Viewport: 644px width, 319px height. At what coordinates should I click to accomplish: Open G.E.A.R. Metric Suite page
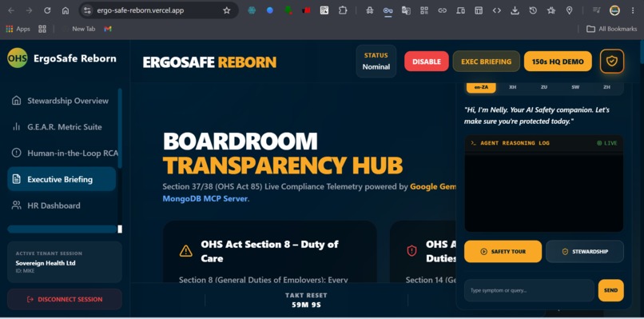point(62,126)
